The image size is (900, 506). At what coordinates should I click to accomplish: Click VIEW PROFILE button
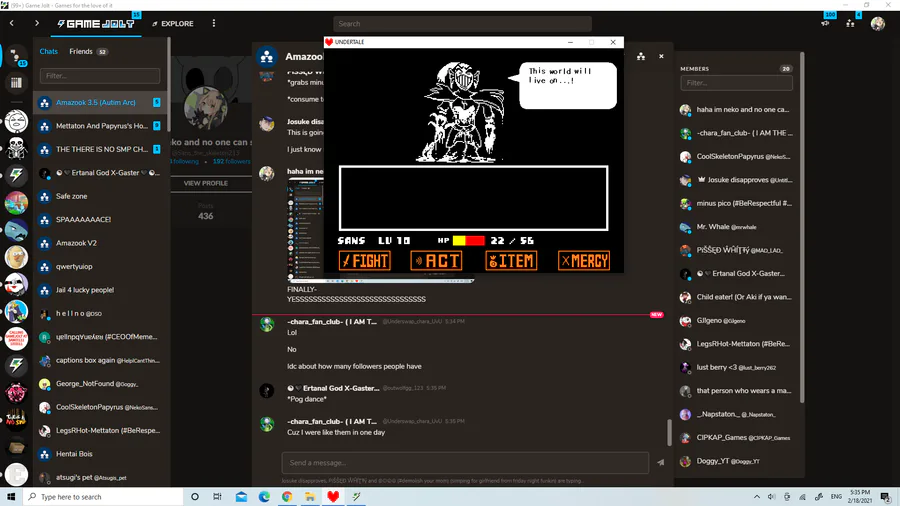pyautogui.click(x=205, y=184)
